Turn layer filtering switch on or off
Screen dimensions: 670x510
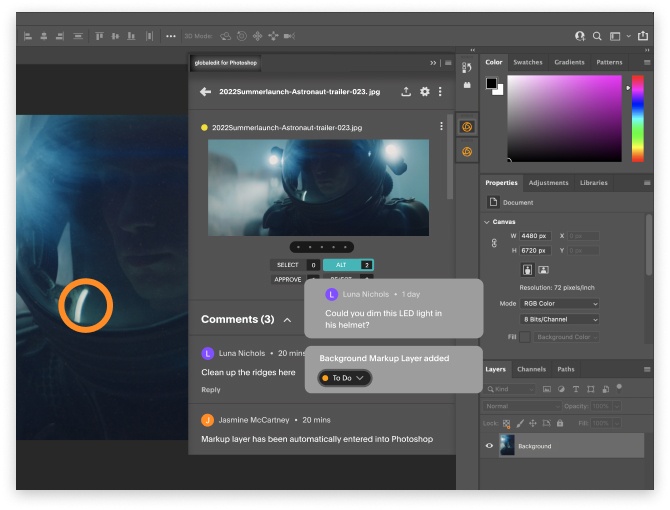coord(619,388)
